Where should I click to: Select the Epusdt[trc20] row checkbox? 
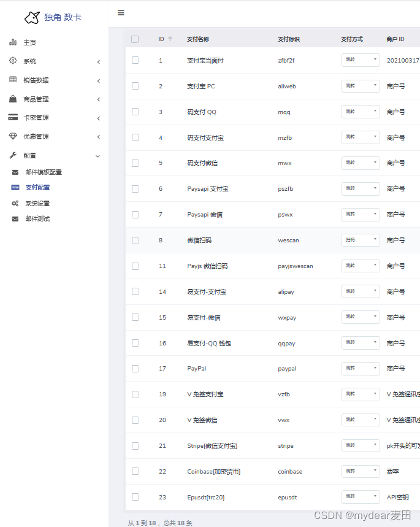click(x=136, y=497)
